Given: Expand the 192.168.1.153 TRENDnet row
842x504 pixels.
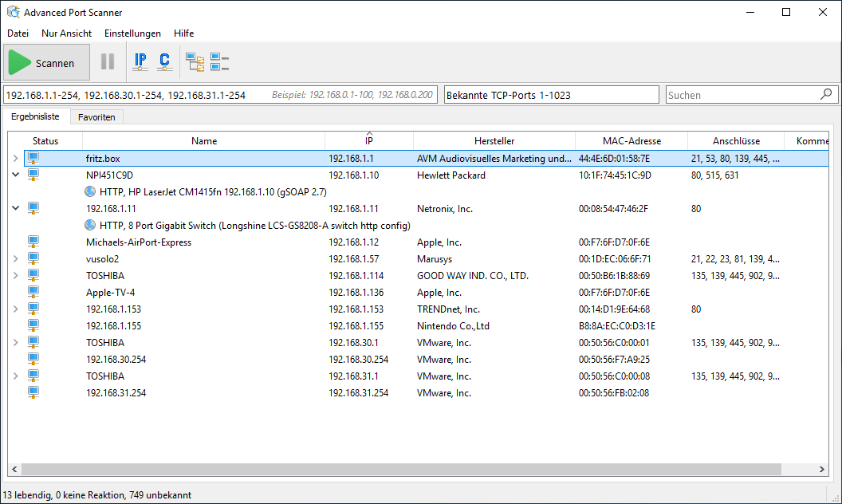Looking at the screenshot, I should click(x=16, y=309).
